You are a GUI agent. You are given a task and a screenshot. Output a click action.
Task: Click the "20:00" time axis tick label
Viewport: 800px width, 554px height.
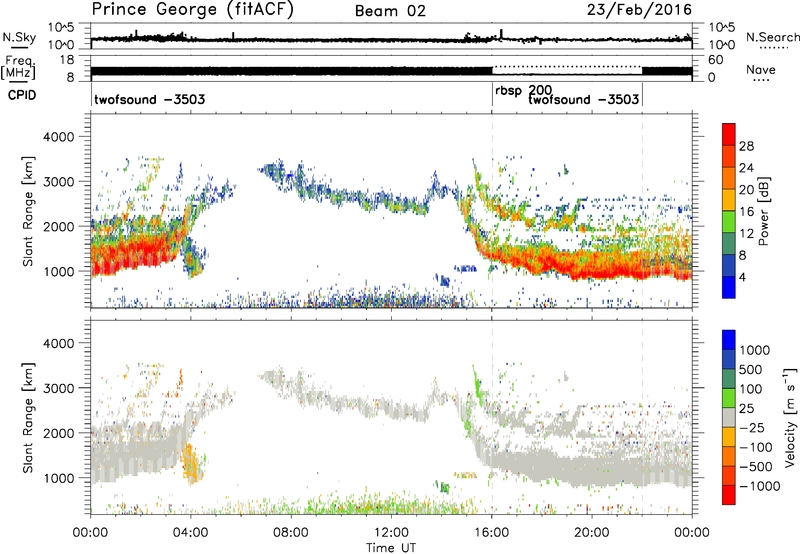point(592,533)
